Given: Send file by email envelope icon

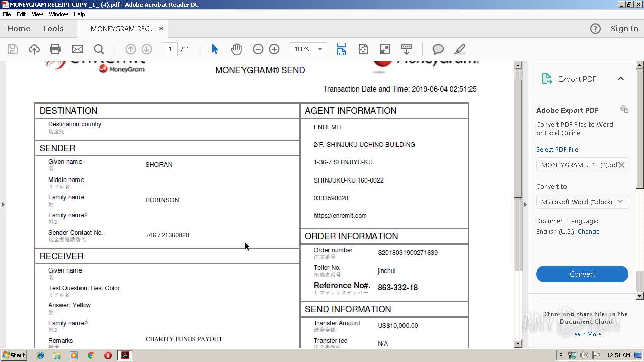Looking at the screenshot, I should pos(77,49).
